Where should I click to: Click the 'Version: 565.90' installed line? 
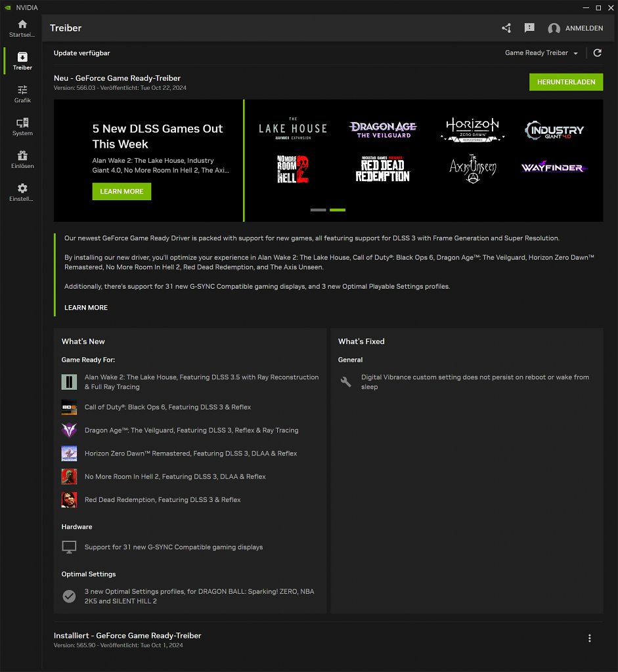(x=118, y=646)
